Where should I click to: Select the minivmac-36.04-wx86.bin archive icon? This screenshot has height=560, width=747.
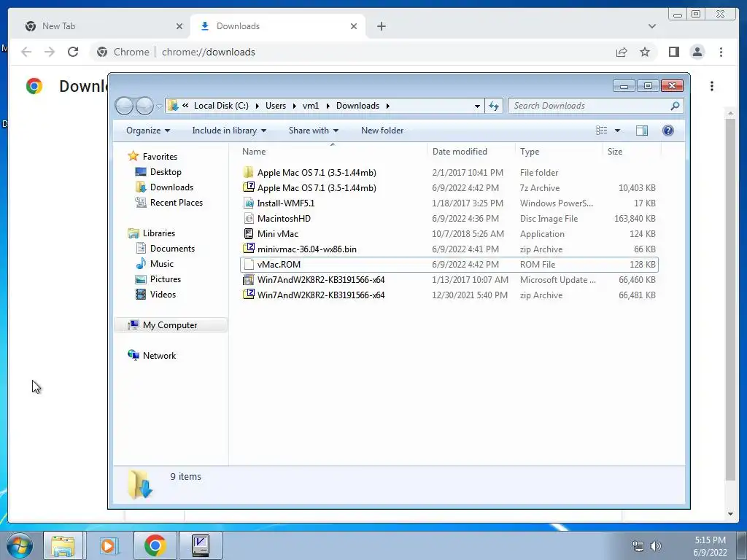tap(248, 249)
